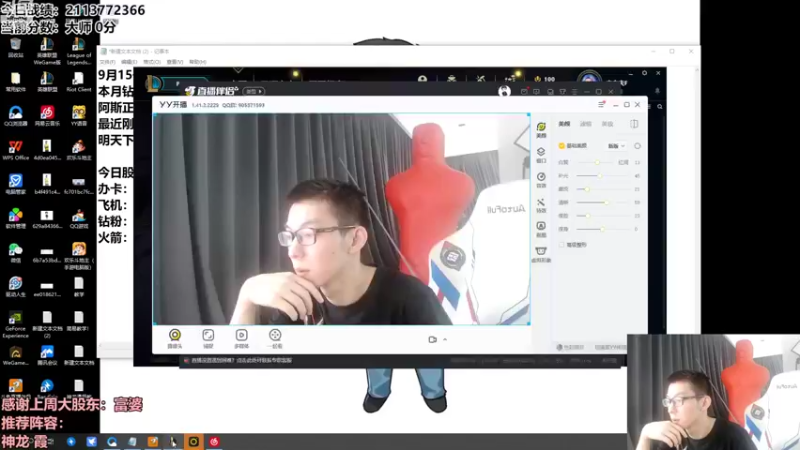Screen dimensions: 800x450
Task: Click the yellow circle app icon in taskbar
Action: 194,442
